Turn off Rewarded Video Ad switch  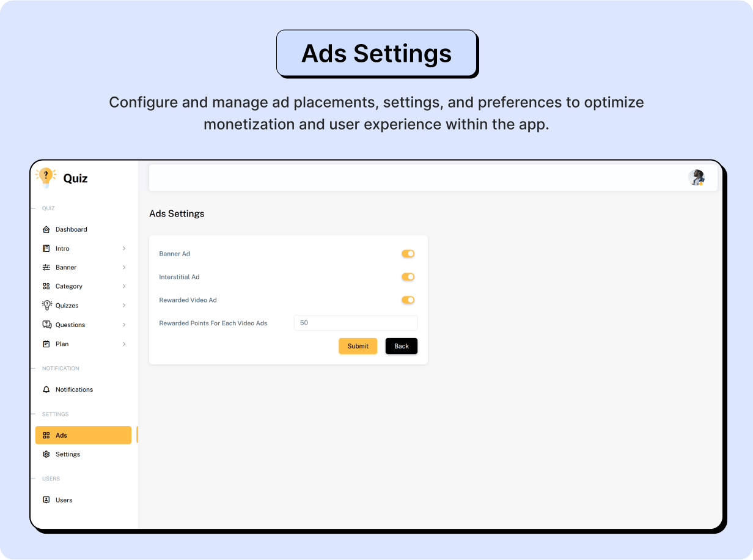point(408,300)
